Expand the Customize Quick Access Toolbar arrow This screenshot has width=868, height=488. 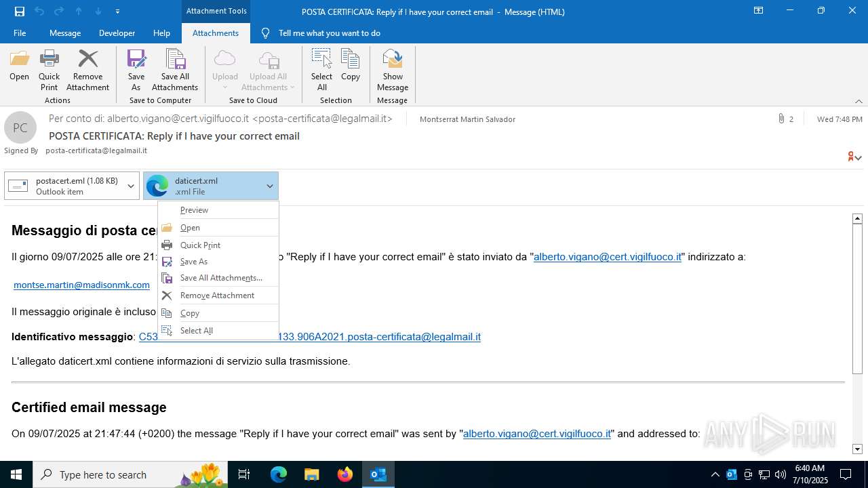[x=118, y=12]
